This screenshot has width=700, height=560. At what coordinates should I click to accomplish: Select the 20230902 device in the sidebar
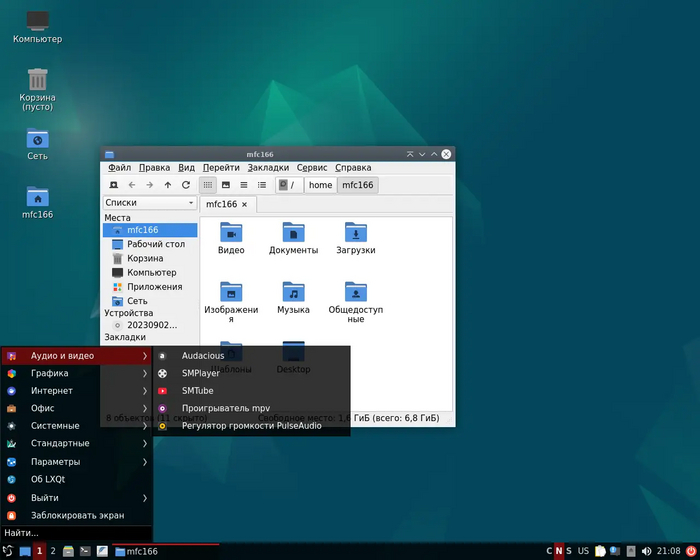150,325
